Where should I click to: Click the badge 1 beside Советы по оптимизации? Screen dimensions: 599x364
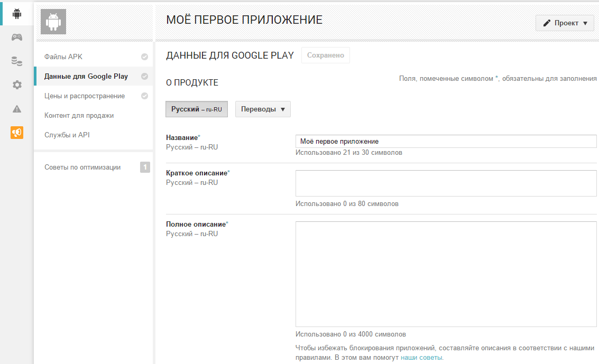coord(145,167)
